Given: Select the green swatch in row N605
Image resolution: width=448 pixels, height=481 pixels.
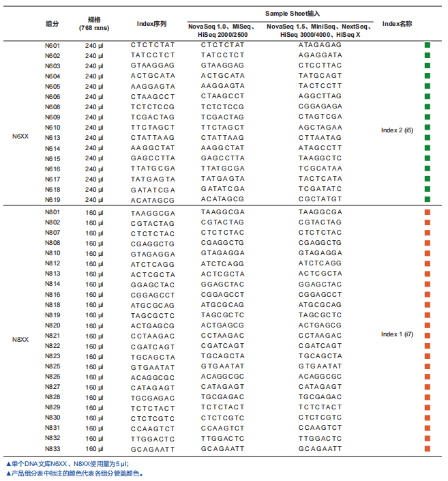Looking at the screenshot, I should pos(428,86).
